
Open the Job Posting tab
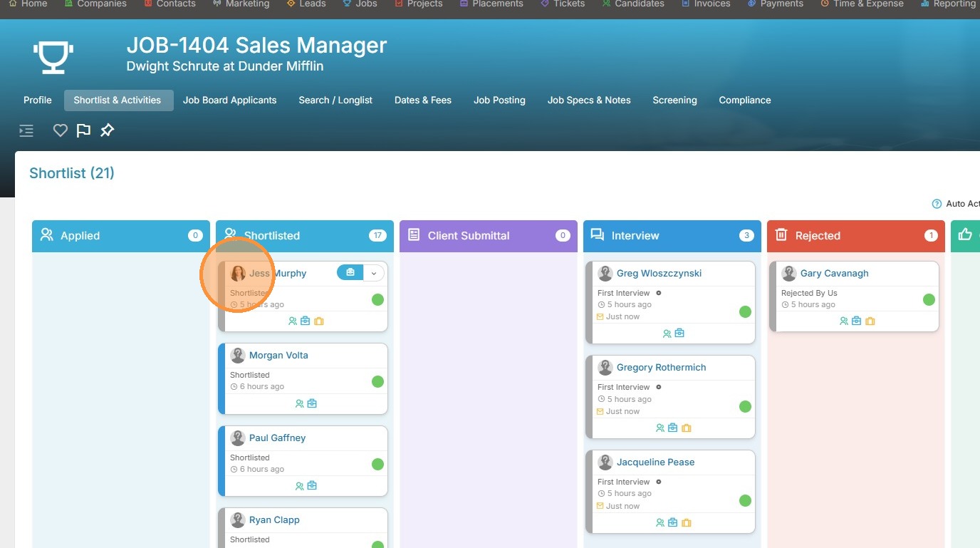click(x=499, y=100)
